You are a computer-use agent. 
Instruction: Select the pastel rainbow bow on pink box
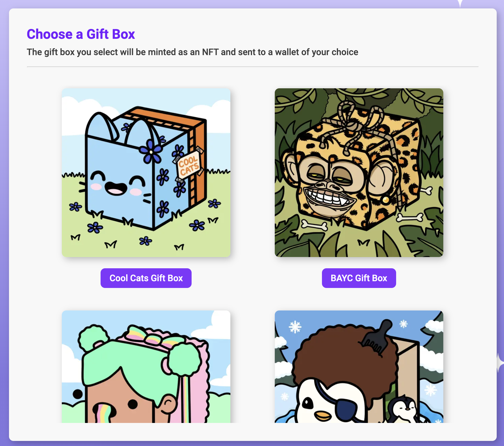click(153, 336)
